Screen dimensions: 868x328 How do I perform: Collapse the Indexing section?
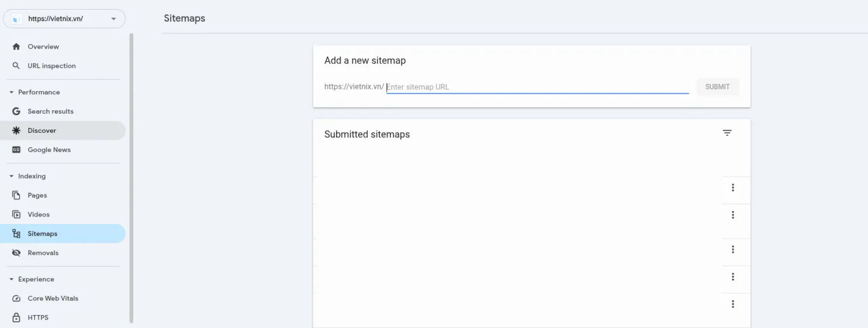[x=11, y=176]
